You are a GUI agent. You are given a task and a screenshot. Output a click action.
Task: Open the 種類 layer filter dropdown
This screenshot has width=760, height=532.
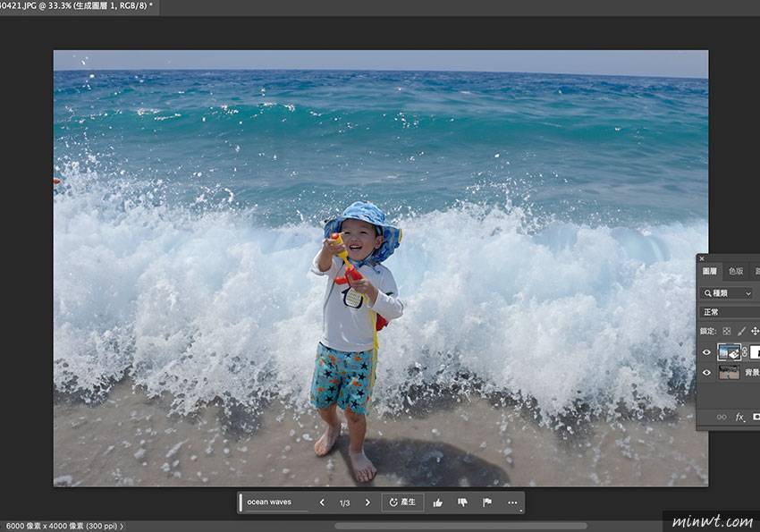point(727,293)
